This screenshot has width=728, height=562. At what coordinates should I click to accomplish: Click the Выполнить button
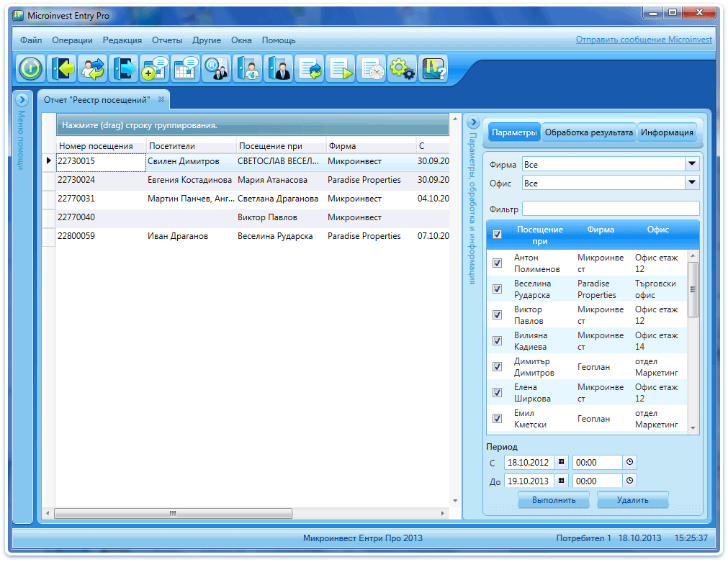554,500
